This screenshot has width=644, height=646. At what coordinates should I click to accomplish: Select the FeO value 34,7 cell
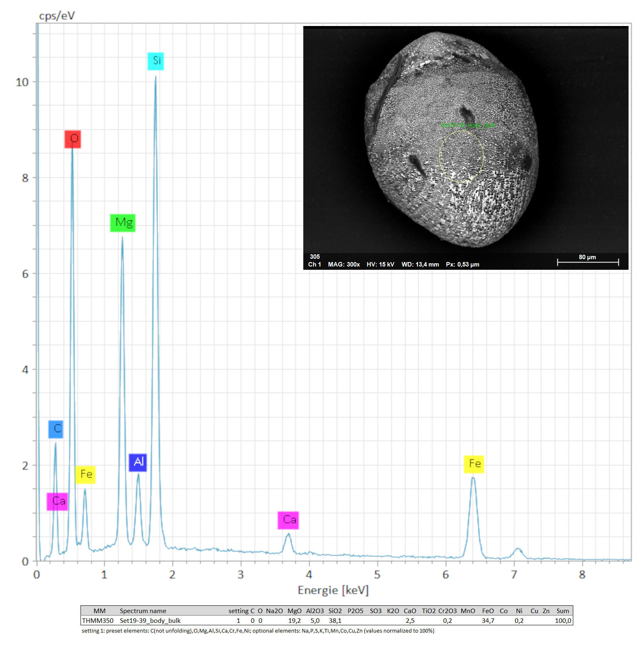tap(488, 620)
